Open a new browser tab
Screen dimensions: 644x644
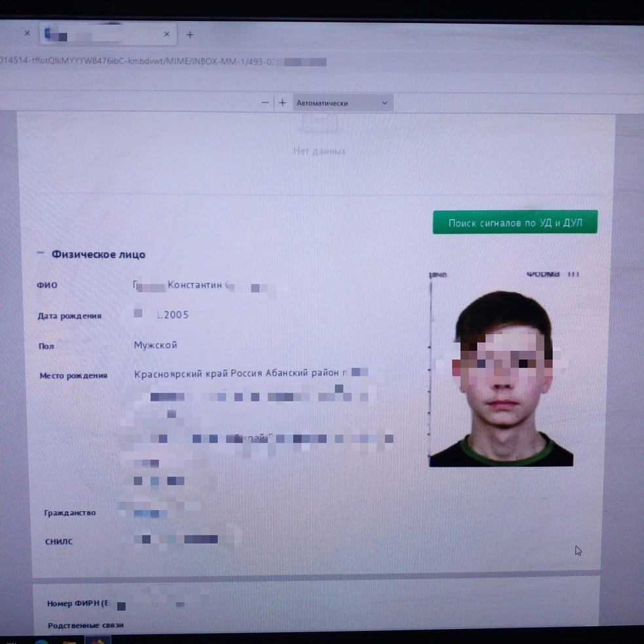[x=190, y=34]
